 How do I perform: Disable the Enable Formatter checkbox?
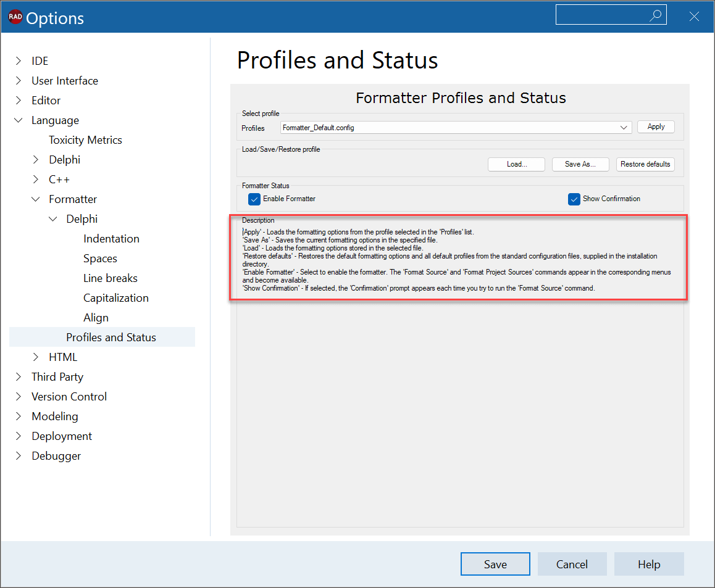pyautogui.click(x=254, y=199)
